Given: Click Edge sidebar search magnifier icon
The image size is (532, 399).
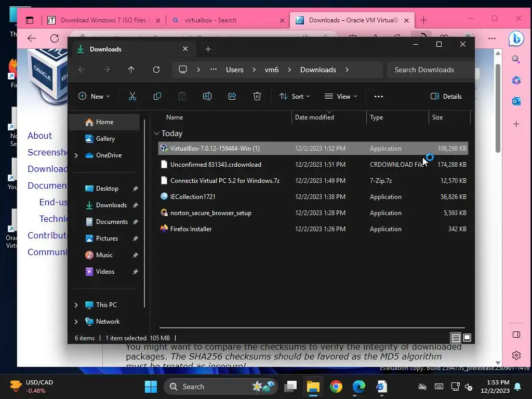Looking at the screenshot, I should click(516, 60).
